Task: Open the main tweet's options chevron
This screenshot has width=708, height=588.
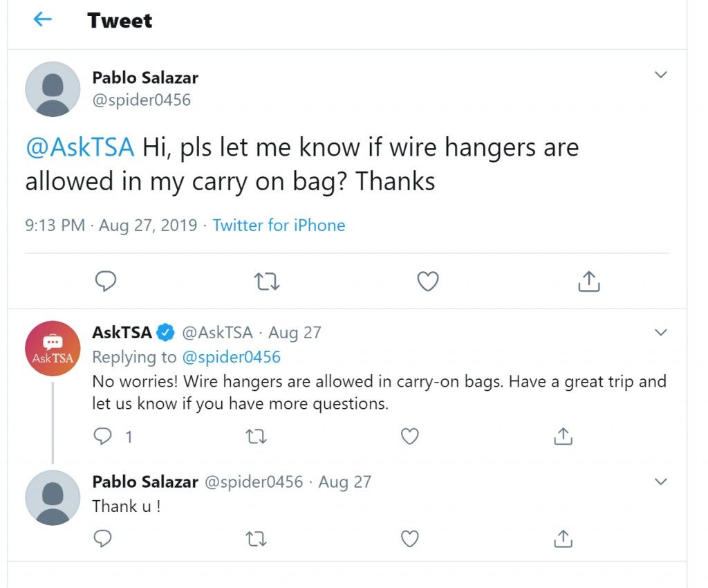Action: tap(660, 75)
